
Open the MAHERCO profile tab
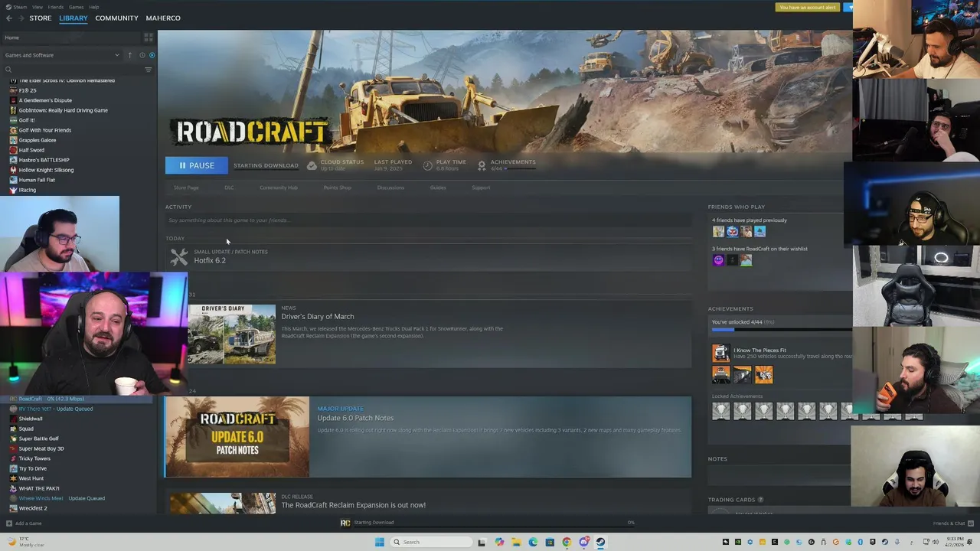pos(163,18)
